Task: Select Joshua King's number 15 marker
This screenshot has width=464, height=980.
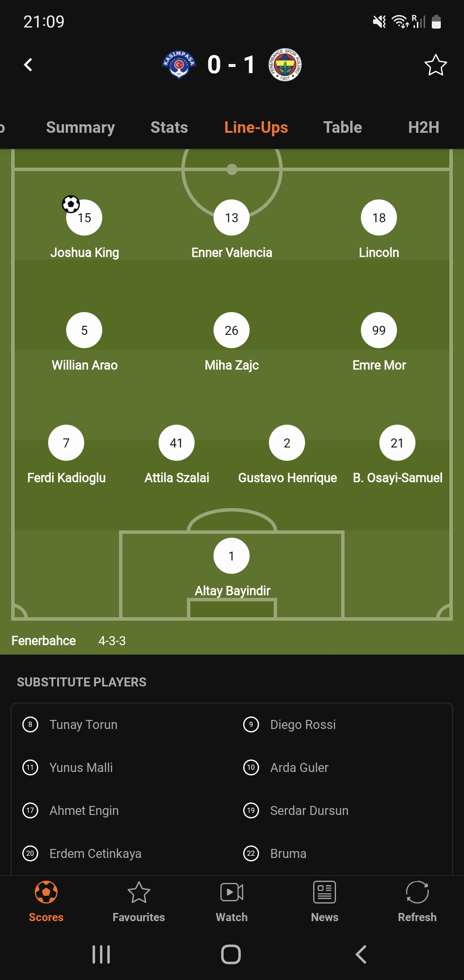Action: pos(84,217)
